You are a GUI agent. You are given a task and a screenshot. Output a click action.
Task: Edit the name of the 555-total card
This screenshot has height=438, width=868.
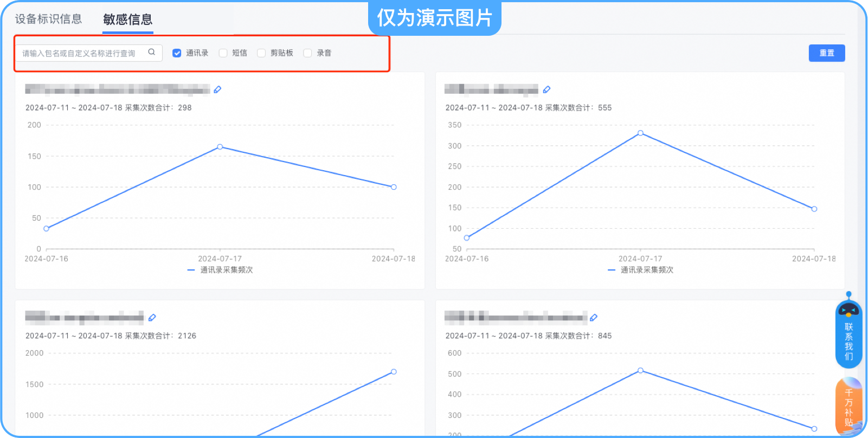click(546, 89)
